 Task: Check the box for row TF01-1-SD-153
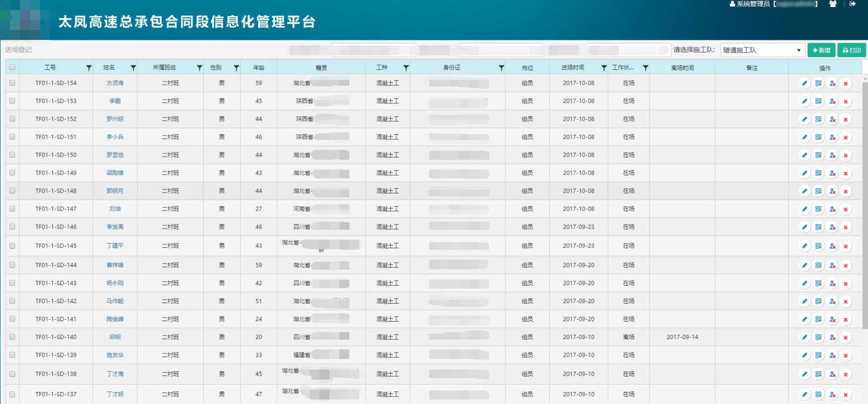click(12, 101)
